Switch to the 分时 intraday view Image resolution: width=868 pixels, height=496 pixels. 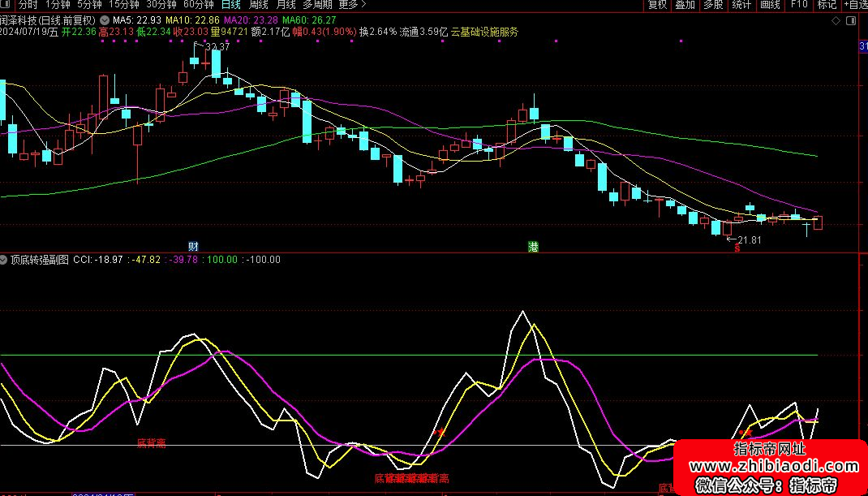click(x=28, y=5)
